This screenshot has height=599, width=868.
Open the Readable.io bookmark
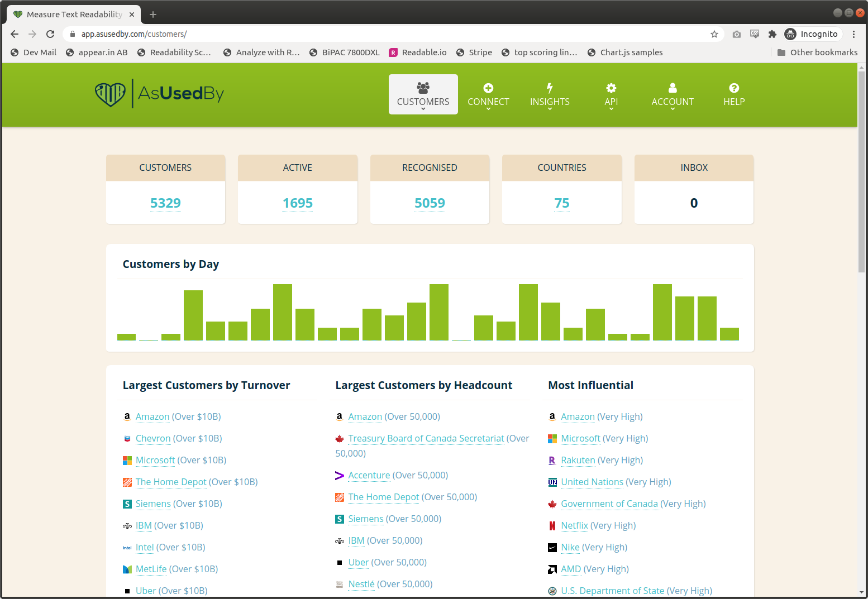(418, 52)
